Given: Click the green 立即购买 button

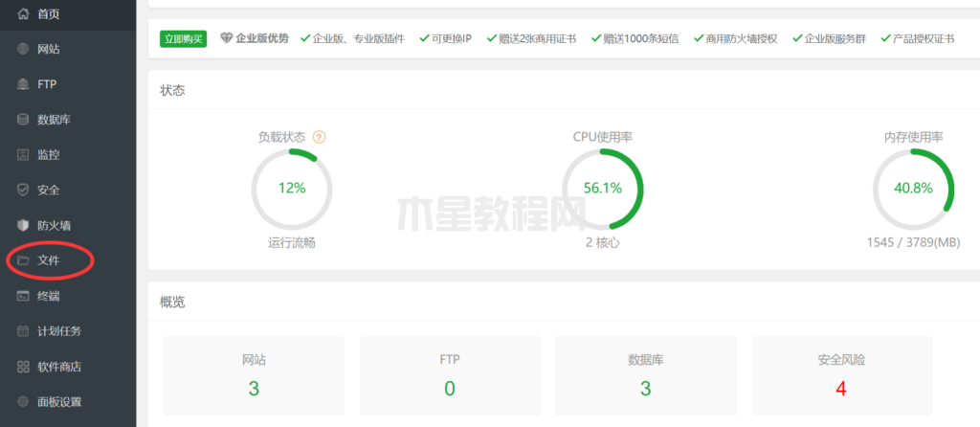Looking at the screenshot, I should point(183,38).
